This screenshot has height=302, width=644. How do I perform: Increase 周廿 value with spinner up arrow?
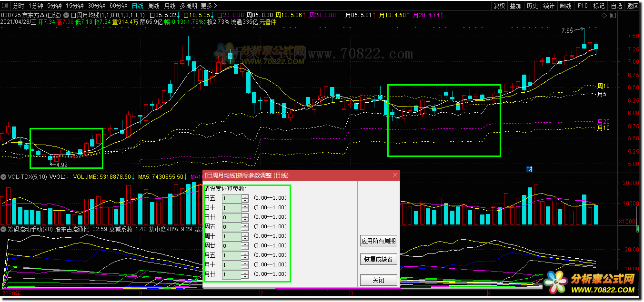coord(245,244)
